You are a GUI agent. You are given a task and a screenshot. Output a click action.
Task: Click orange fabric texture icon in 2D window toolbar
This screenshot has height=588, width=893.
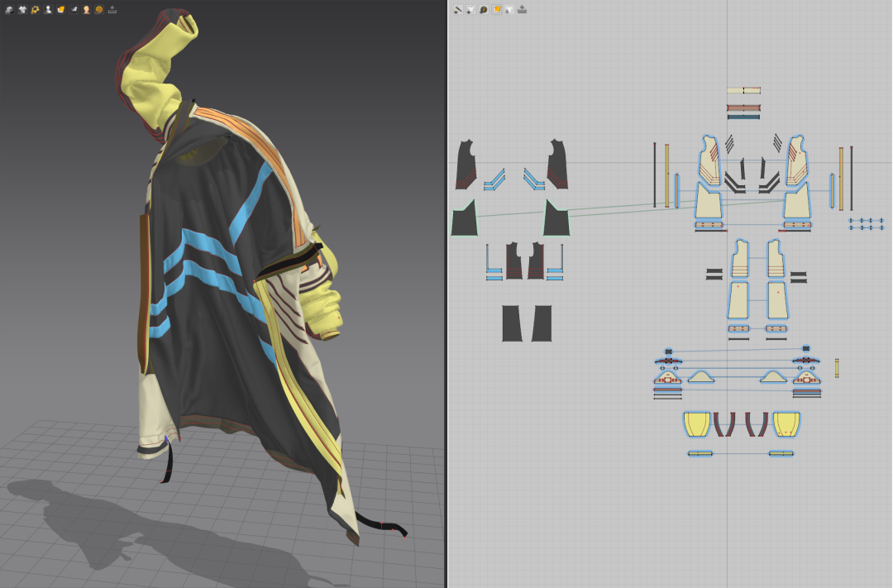pyautogui.click(x=497, y=10)
